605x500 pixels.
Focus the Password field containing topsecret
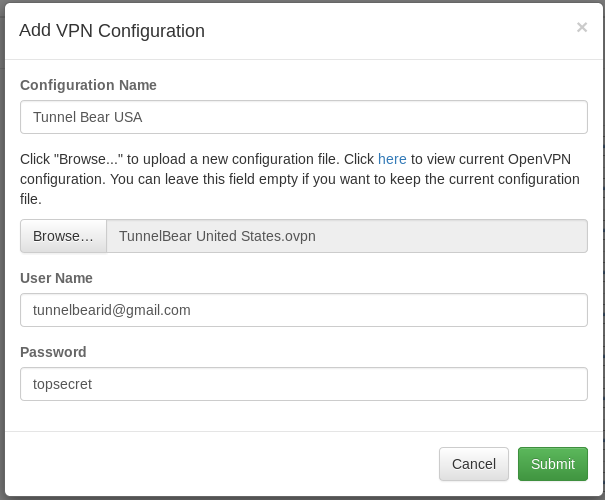point(303,384)
